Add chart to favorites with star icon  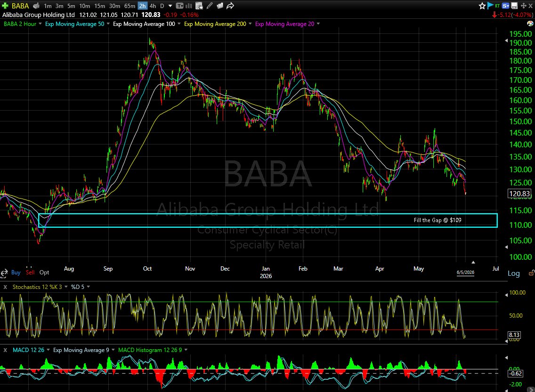482,6
